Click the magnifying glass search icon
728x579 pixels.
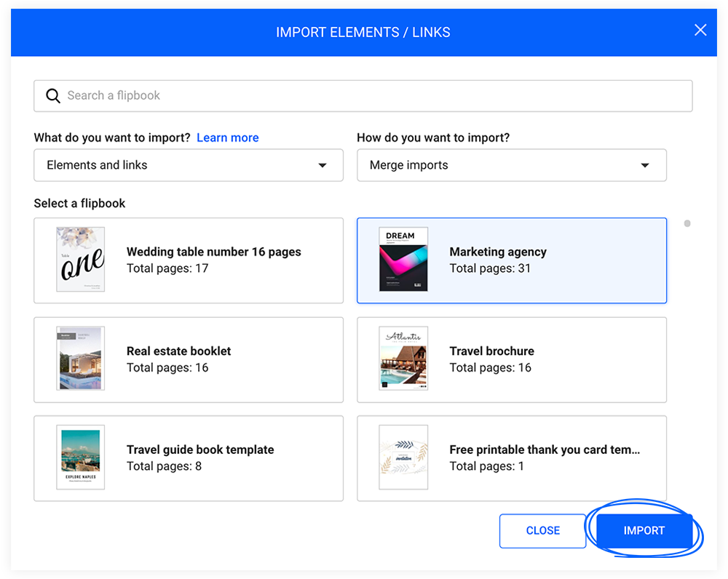[53, 95]
